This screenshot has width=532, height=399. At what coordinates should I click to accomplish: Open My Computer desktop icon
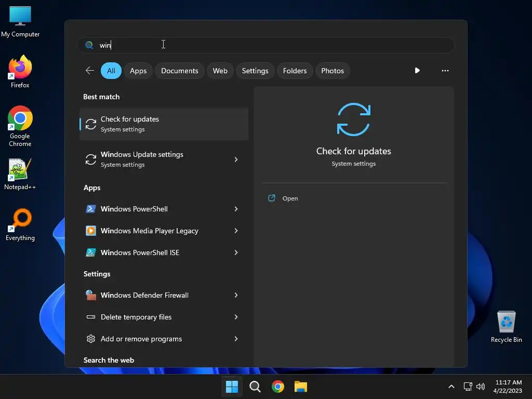click(x=20, y=21)
